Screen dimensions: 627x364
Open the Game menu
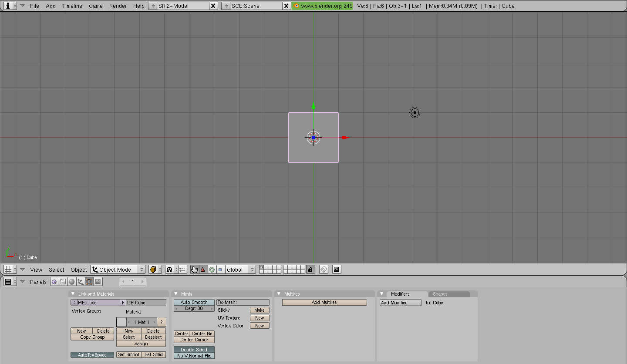click(96, 6)
